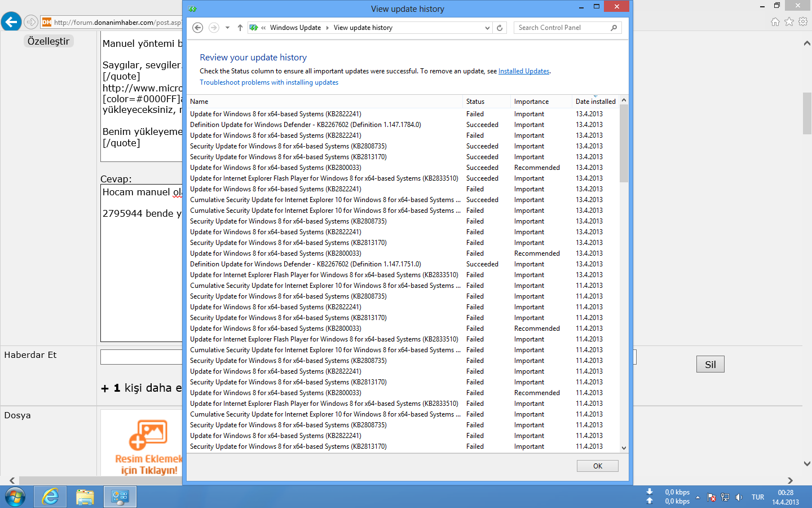Viewport: 812px width, 508px height.
Task: Open the Start button on taskbar
Action: pyautogui.click(x=15, y=497)
